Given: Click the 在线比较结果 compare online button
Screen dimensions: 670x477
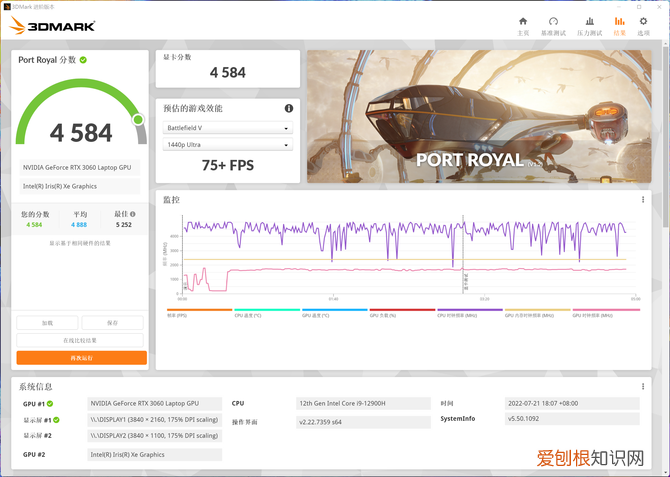Looking at the screenshot, I should (80, 340).
